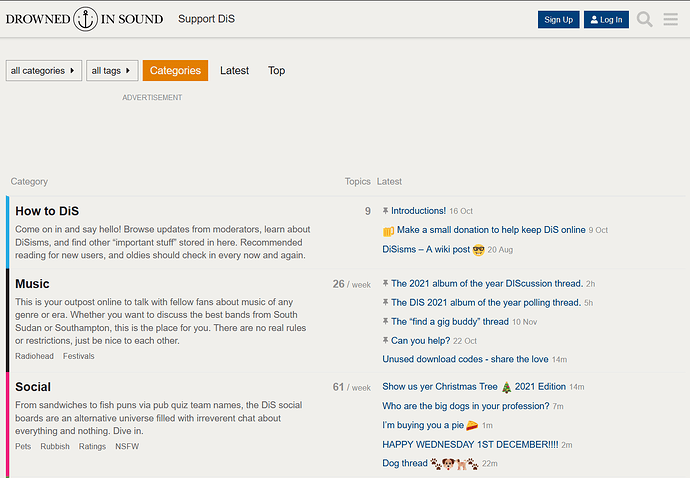
Task: Click the pie emoji in buying pie topic
Action: point(472,425)
